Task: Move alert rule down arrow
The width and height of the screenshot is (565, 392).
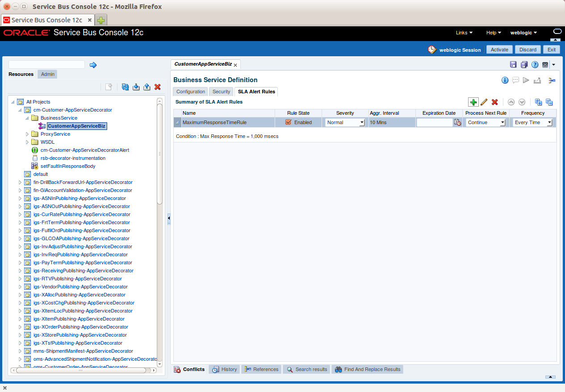Action: coord(522,102)
